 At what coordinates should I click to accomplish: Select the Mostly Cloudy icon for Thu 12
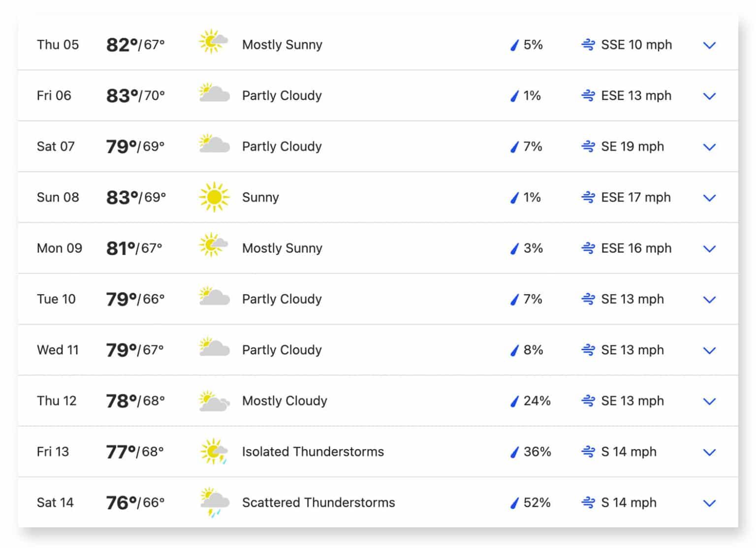point(215,400)
